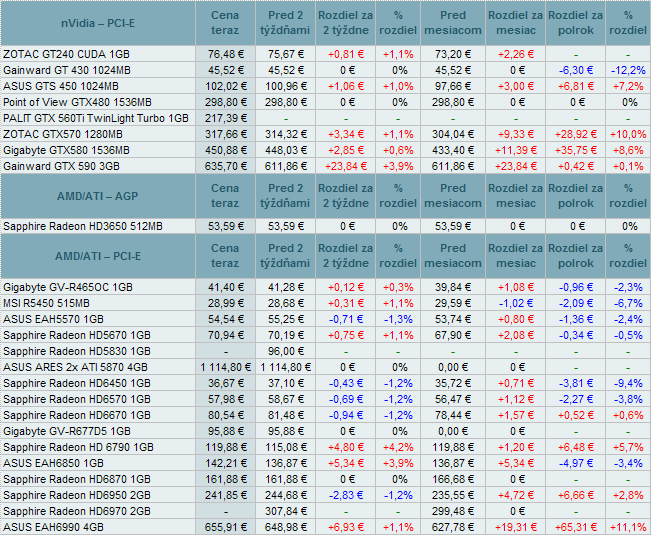Click "ZOTAC GTX570 1280MB" product name

63,134
